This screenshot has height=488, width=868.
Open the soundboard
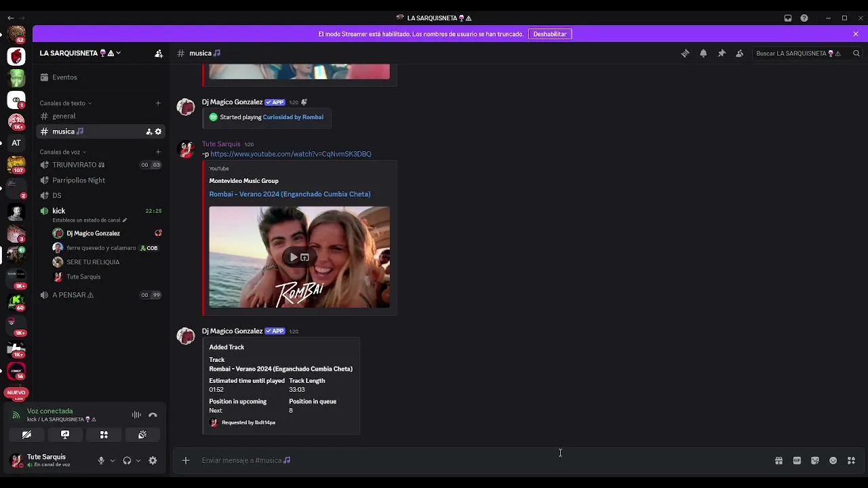142,434
